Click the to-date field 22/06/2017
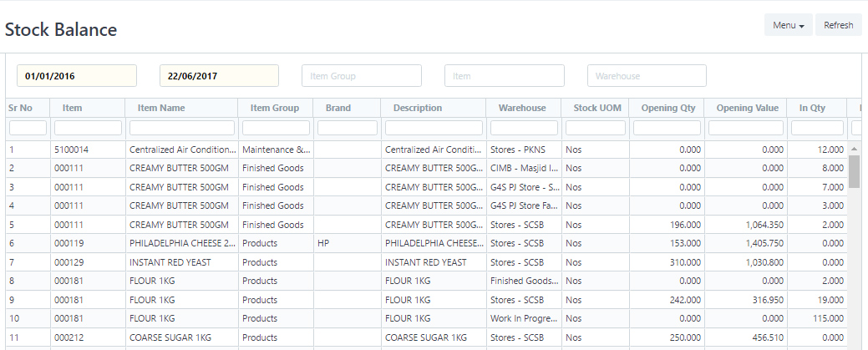Image resolution: width=868 pixels, height=350 pixels. click(219, 76)
